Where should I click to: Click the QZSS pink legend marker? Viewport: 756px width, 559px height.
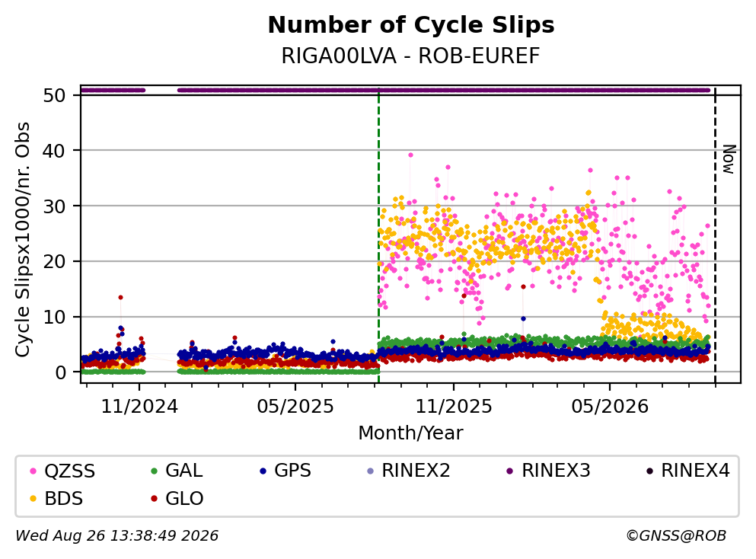(33, 471)
